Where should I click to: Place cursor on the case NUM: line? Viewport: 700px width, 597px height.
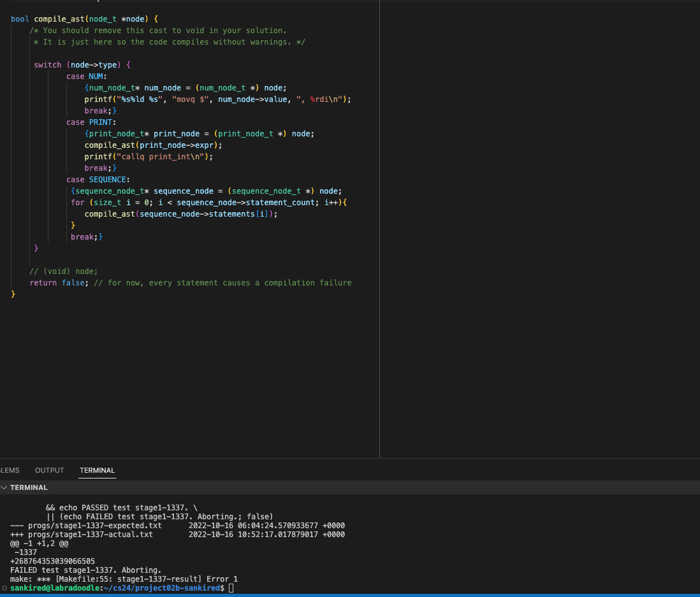click(87, 76)
